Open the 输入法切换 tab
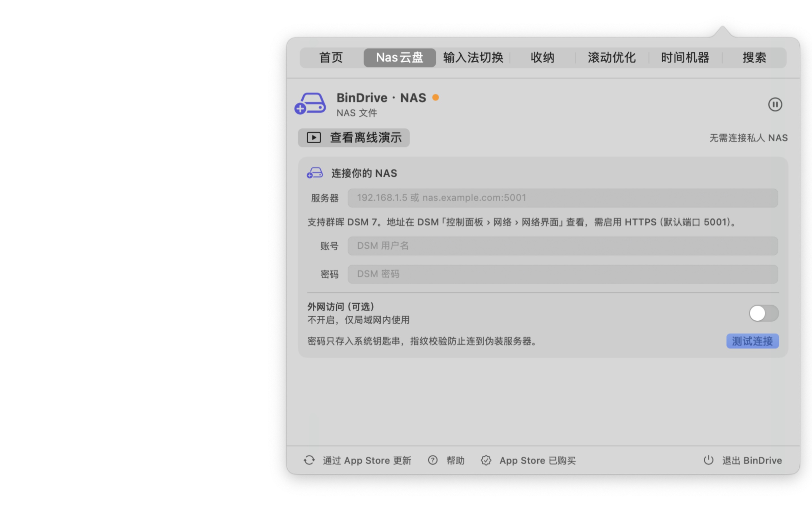The width and height of the screenshot is (812, 508). click(x=473, y=58)
